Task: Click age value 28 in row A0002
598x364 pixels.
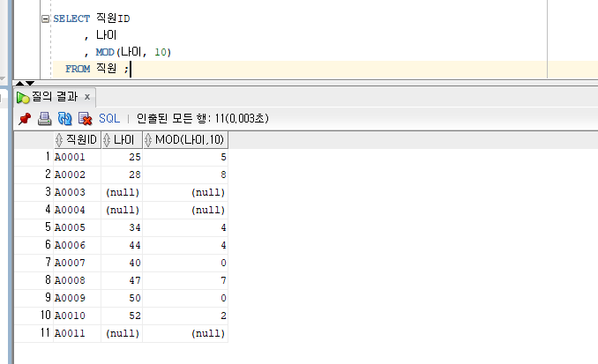Action: 122,175
